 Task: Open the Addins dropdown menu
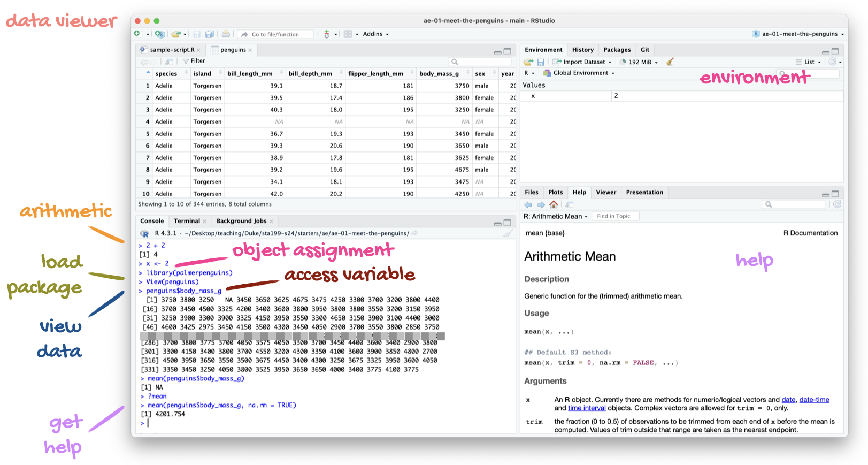pos(375,34)
